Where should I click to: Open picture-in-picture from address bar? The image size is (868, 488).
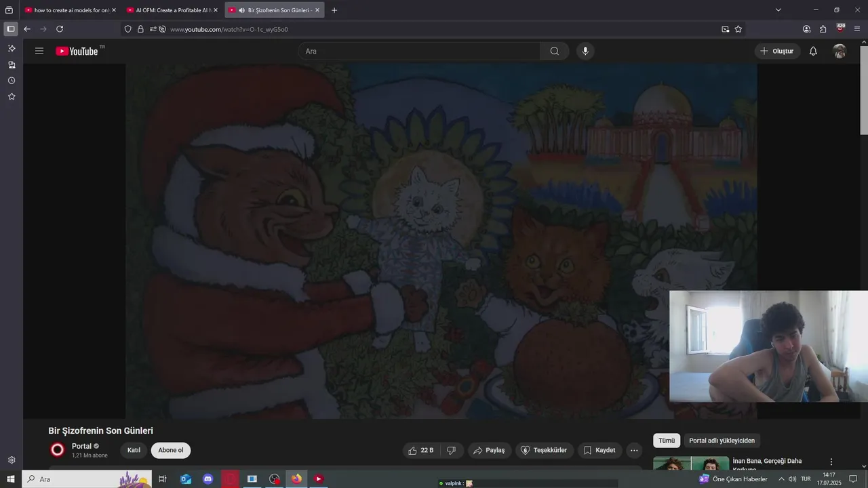point(726,29)
